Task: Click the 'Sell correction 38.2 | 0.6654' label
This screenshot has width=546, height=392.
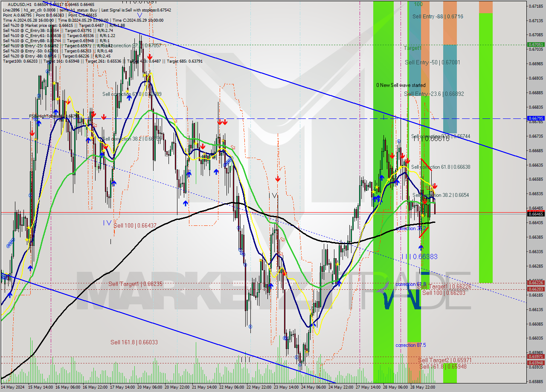Action: pyautogui.click(x=441, y=195)
